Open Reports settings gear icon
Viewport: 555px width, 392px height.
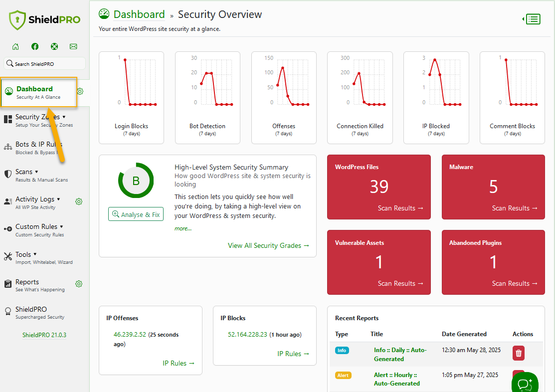(x=79, y=284)
